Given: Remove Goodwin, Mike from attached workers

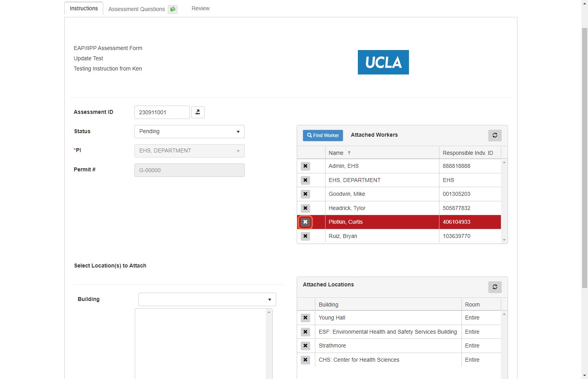Looking at the screenshot, I should (x=305, y=194).
